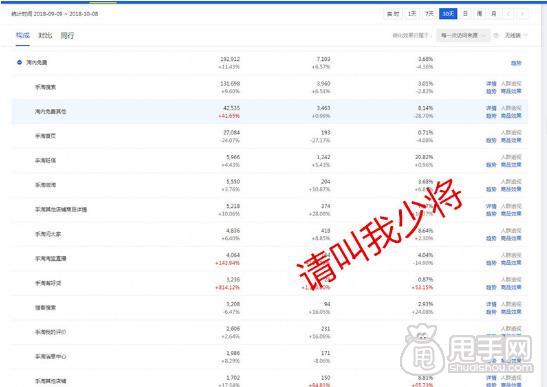Open 商品效果 for 淘内免费其他 row
This screenshot has height=387, width=547.
(x=511, y=116)
